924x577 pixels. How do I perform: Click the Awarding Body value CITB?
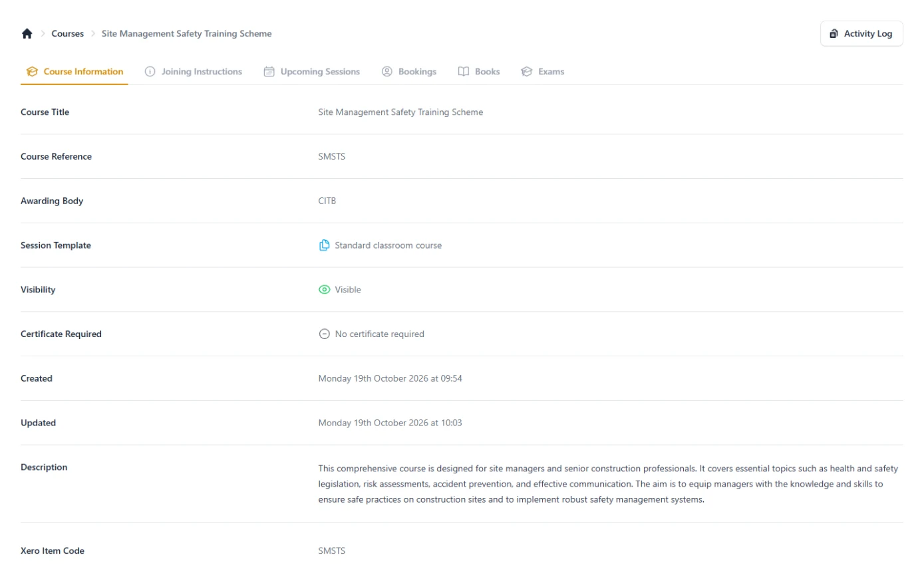(x=327, y=201)
